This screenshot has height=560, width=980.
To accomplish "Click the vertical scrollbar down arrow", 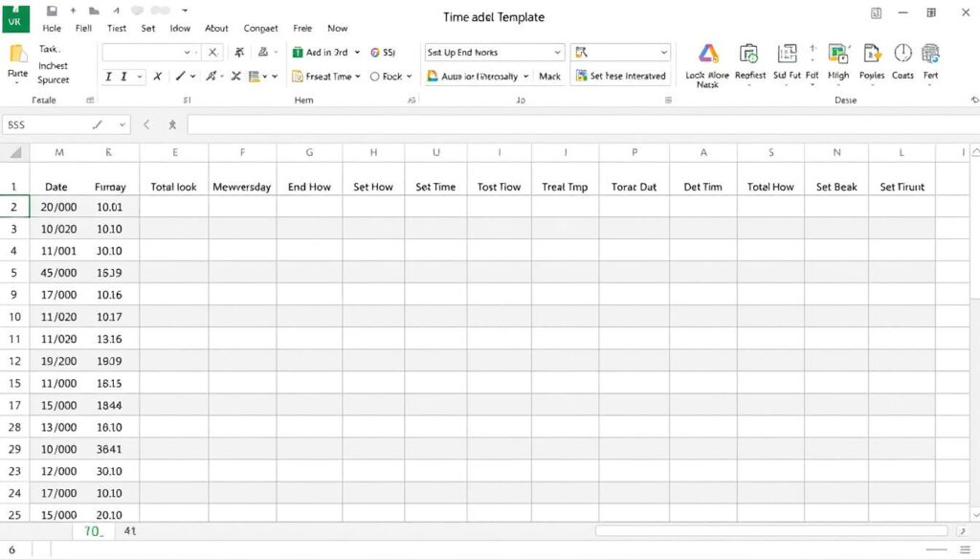I will [x=975, y=514].
